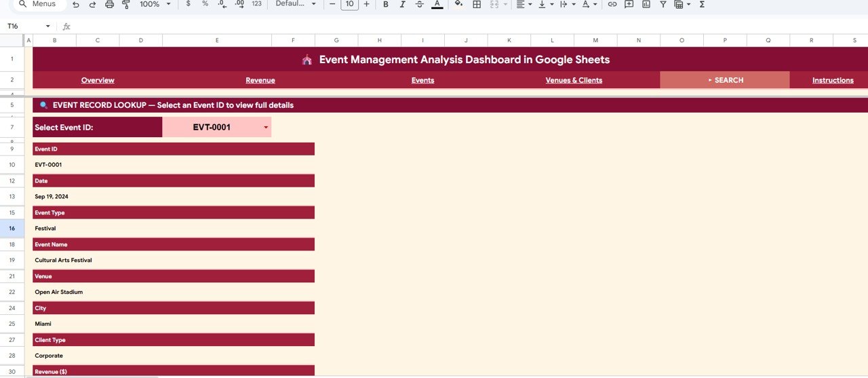Click the 'Client Type' header cell
The height and width of the screenshot is (378, 868).
tap(174, 339)
